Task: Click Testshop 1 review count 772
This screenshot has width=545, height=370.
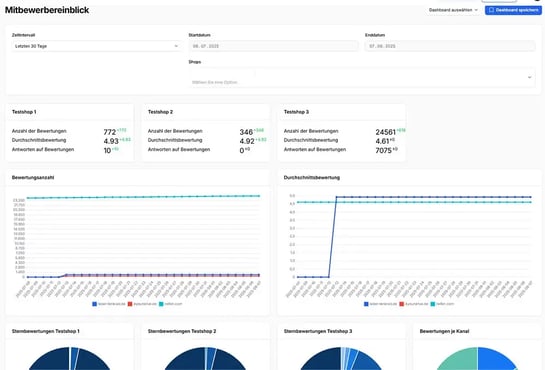Action: (109, 132)
